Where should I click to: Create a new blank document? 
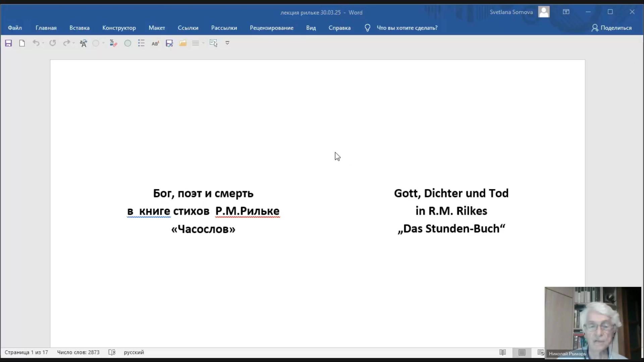tap(22, 43)
